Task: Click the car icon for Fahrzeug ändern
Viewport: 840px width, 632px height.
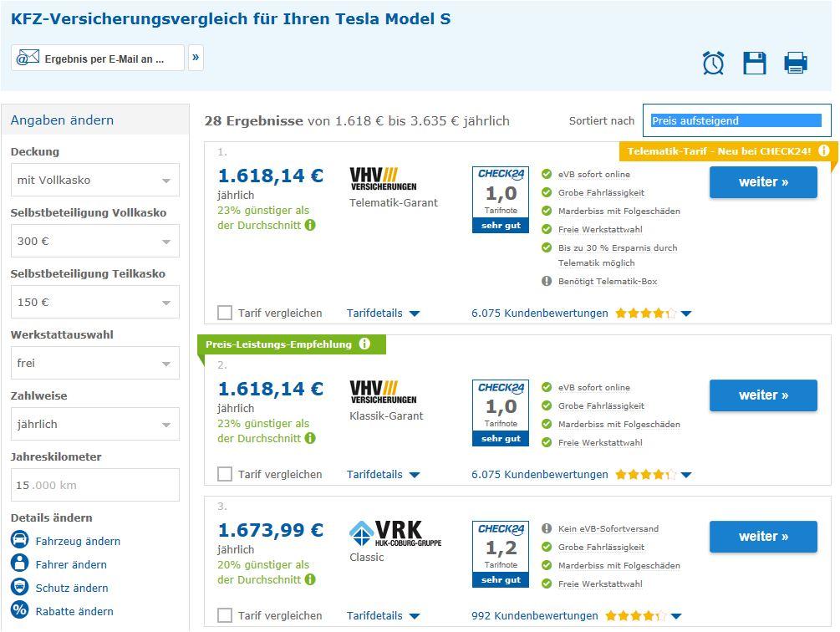Action: [x=20, y=539]
